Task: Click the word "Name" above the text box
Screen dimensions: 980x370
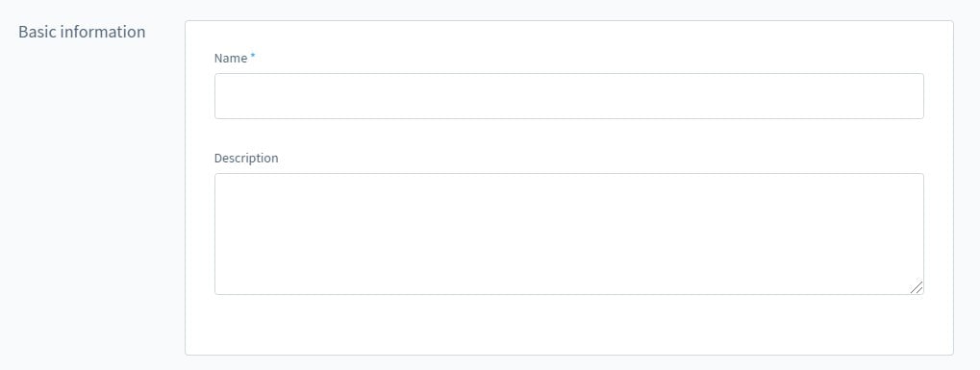Action: (x=231, y=58)
